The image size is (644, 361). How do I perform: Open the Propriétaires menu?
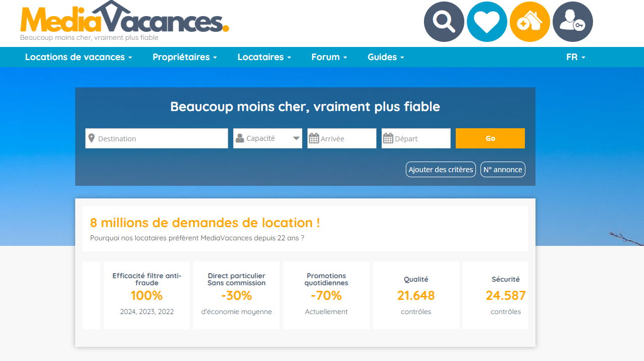pyautogui.click(x=185, y=57)
